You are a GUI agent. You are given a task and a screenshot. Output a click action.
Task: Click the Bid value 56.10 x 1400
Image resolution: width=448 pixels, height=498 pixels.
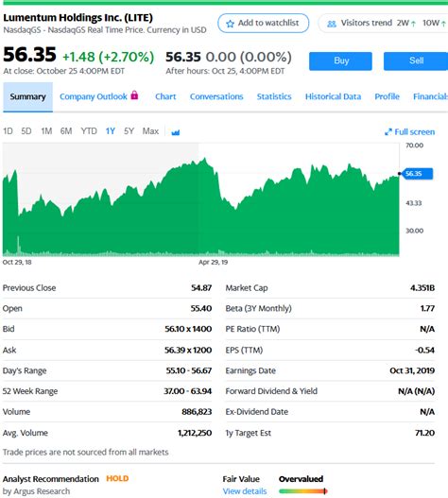(188, 329)
